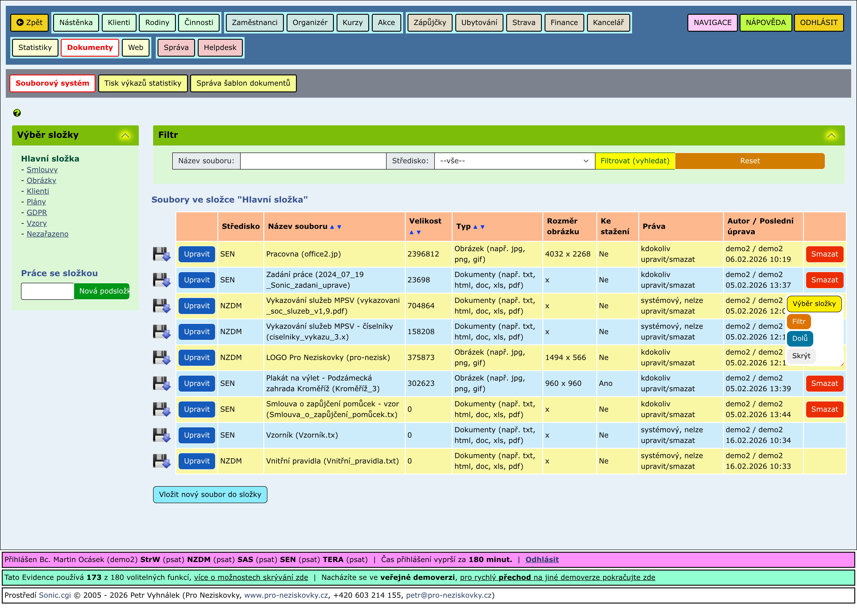Sort Velikost column descending arrow
The height and width of the screenshot is (616, 857).
pyautogui.click(x=419, y=233)
